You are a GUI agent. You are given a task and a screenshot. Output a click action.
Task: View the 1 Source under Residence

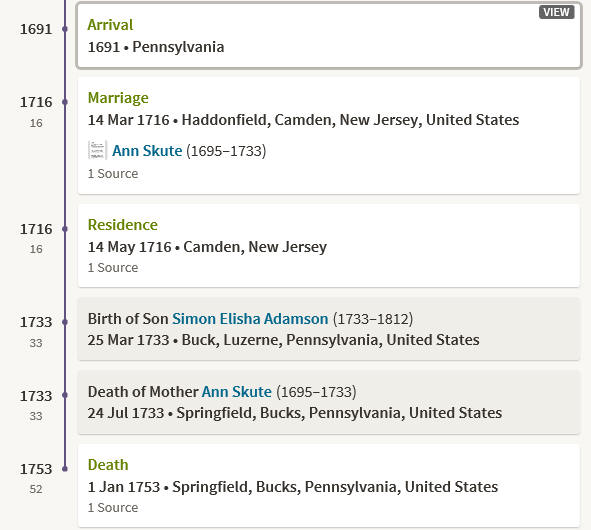[113, 267]
